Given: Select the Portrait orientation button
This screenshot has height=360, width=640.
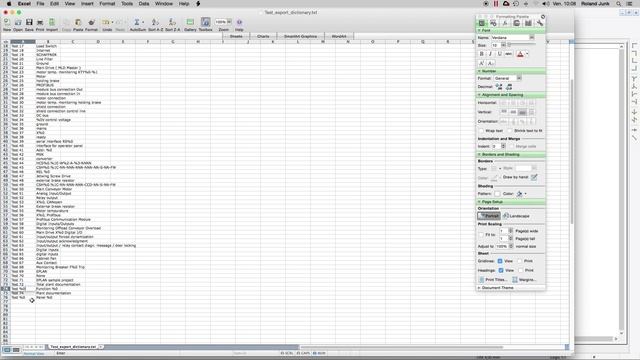Looking at the screenshot, I should click(x=489, y=216).
